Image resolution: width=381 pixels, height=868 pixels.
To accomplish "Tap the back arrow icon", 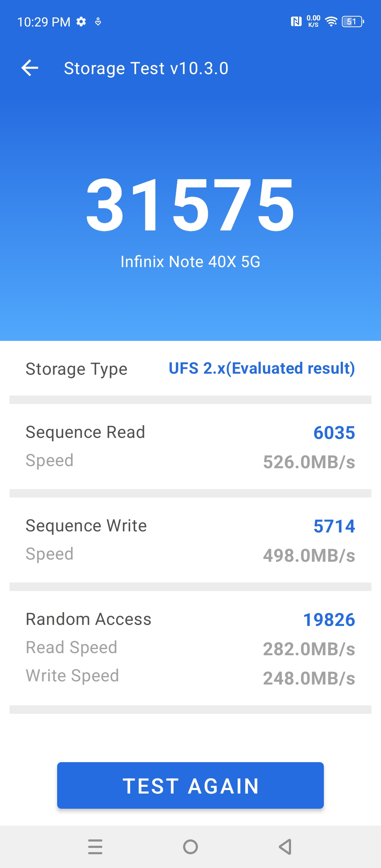I will [x=30, y=68].
